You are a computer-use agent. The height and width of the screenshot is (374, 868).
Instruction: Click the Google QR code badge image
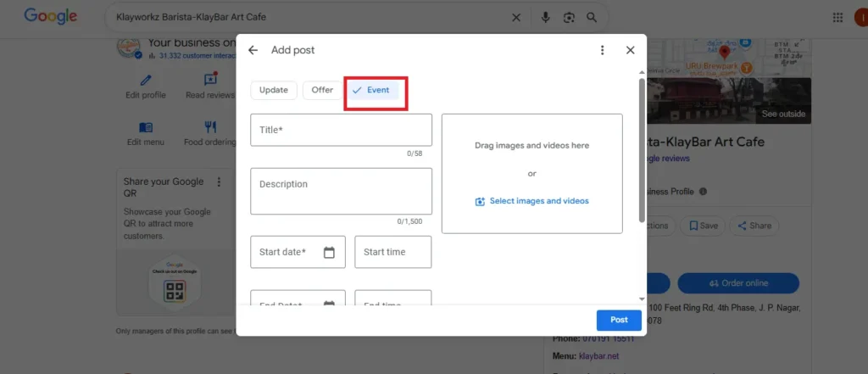point(175,285)
